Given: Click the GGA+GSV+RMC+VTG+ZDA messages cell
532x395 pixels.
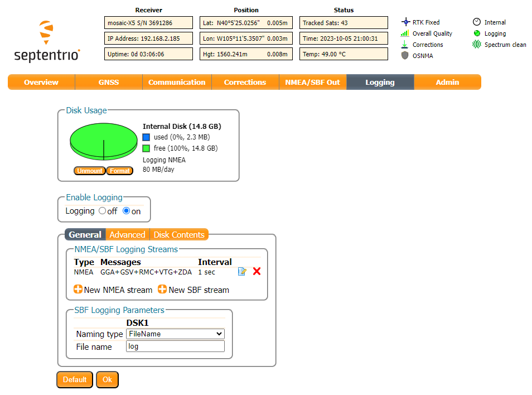Looking at the screenshot, I should [x=146, y=272].
